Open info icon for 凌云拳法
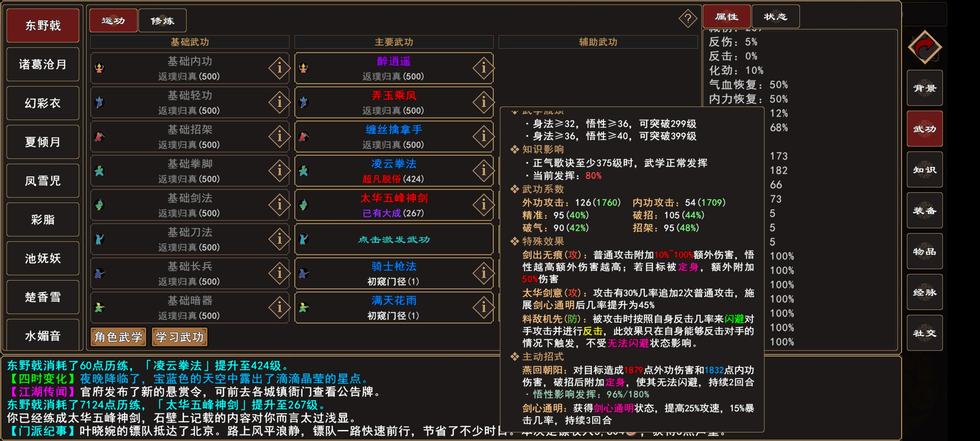This screenshot has height=441, width=980. click(x=483, y=170)
